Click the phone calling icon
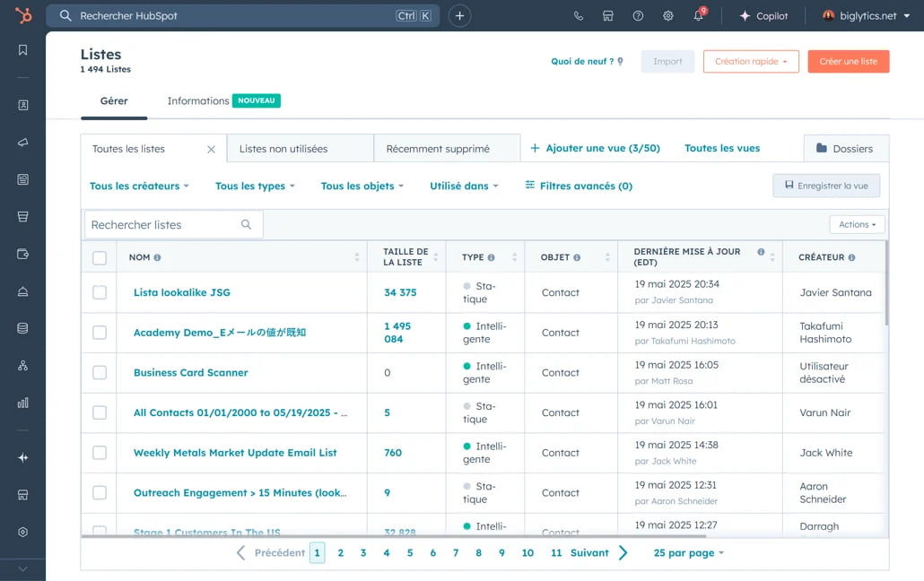This screenshot has height=581, width=924. pos(578,16)
